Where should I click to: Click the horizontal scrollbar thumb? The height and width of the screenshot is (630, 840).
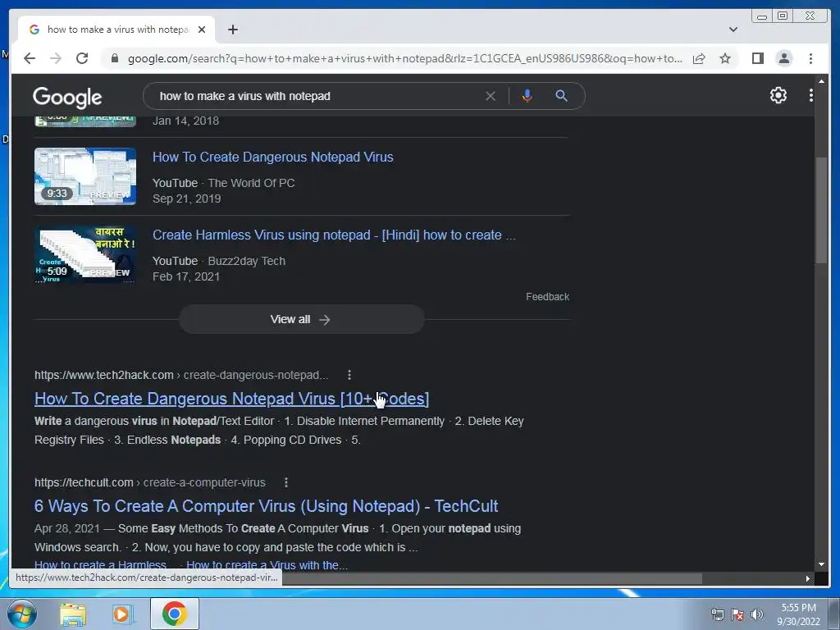pos(492,578)
